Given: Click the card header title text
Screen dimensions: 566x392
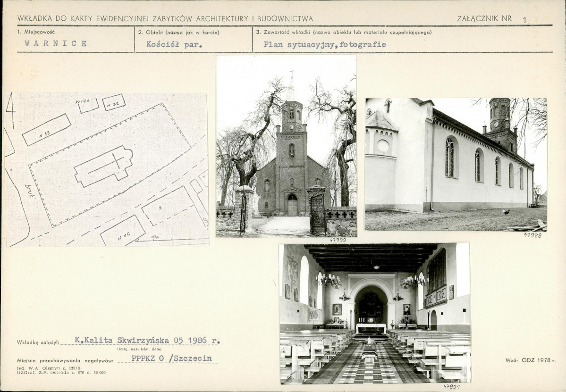Looking at the screenshot, I should (165, 19).
